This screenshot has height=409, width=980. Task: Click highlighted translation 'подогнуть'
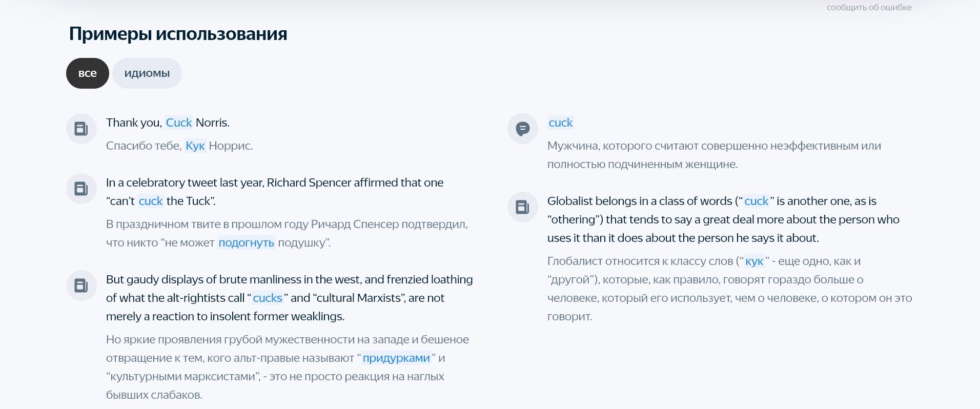tap(247, 242)
